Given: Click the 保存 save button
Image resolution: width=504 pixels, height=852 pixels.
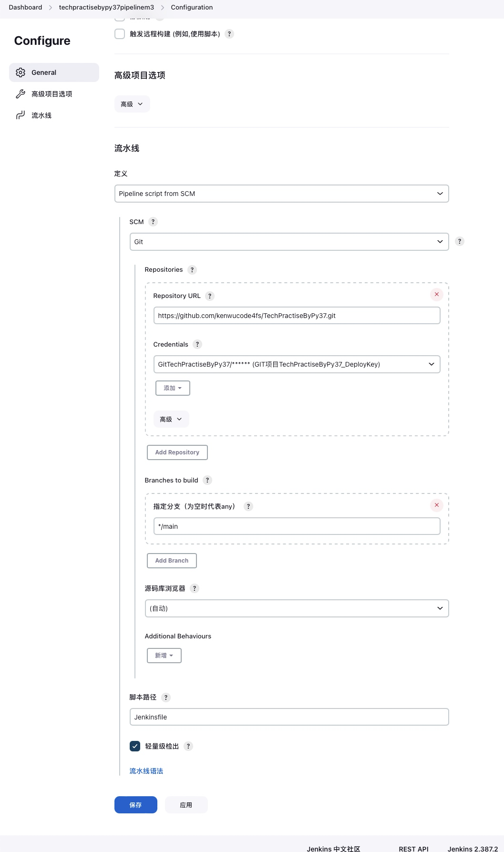Looking at the screenshot, I should pyautogui.click(x=136, y=805).
